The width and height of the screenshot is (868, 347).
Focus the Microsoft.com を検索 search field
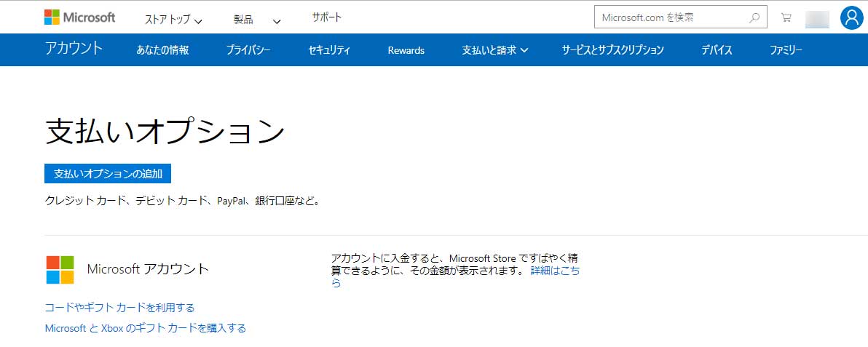(x=670, y=17)
